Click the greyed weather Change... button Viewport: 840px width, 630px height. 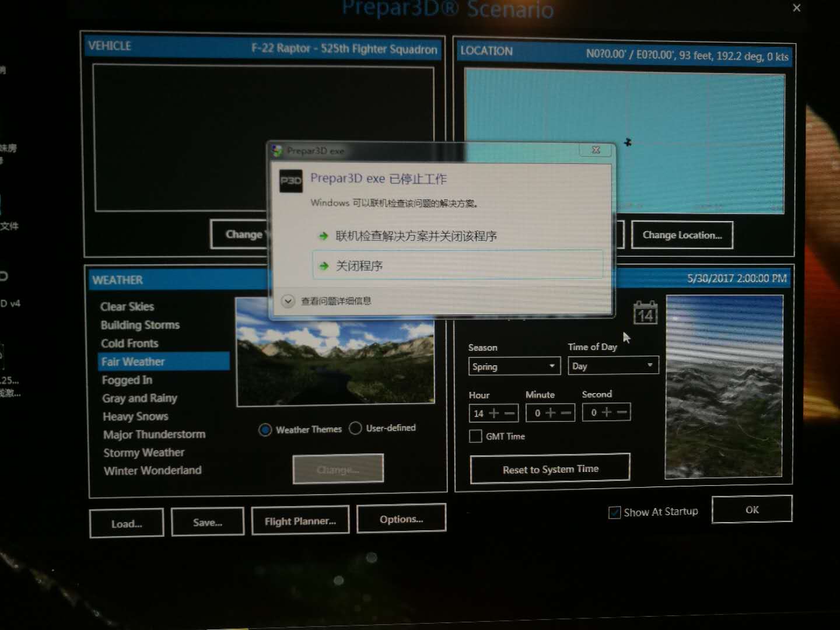[x=338, y=469]
